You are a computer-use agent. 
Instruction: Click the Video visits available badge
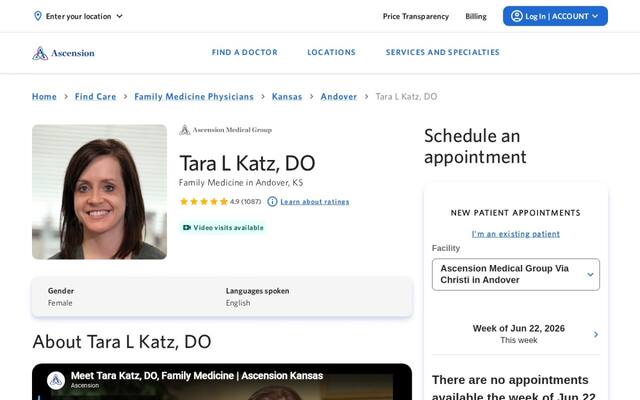pyautogui.click(x=223, y=228)
